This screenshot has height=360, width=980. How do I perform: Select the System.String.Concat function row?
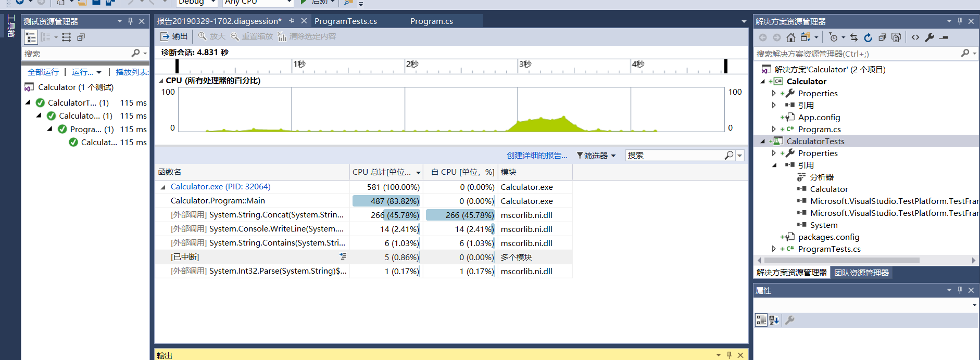click(363, 215)
